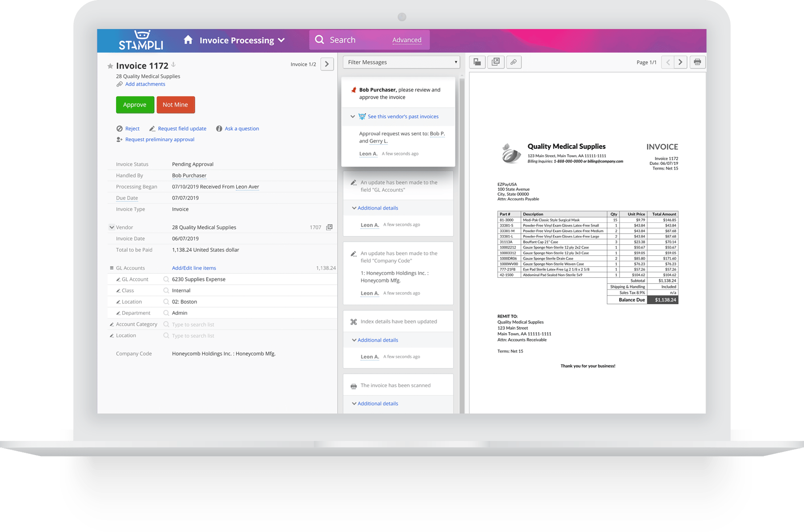
Task: Open the Invoice Processing dropdown
Action: (x=242, y=40)
